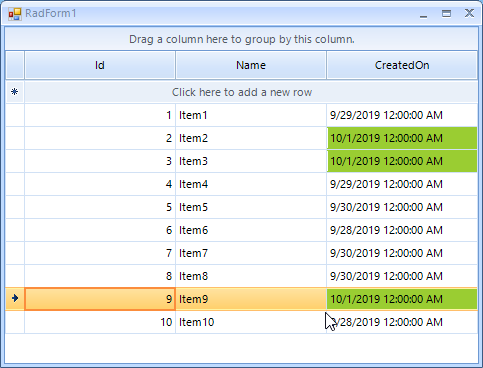
Task: Click the CreatedOn cell in Item8 row
Action: (402, 276)
